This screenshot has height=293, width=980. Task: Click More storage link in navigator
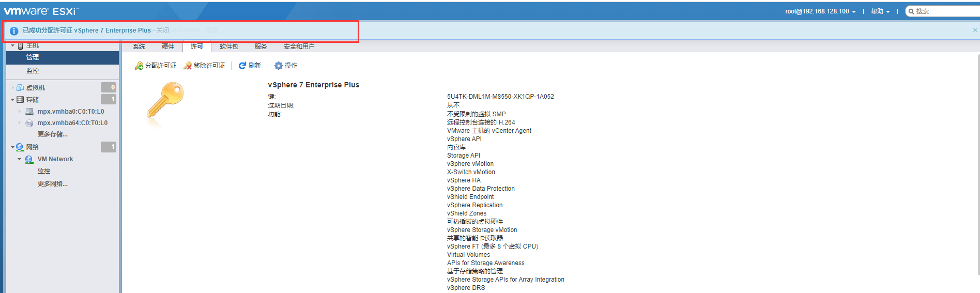coord(53,134)
